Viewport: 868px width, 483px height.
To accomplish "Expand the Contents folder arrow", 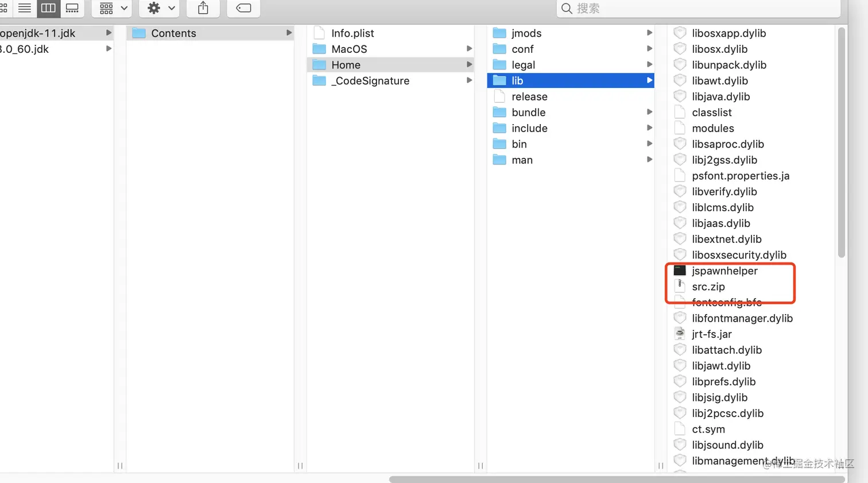I will point(289,33).
